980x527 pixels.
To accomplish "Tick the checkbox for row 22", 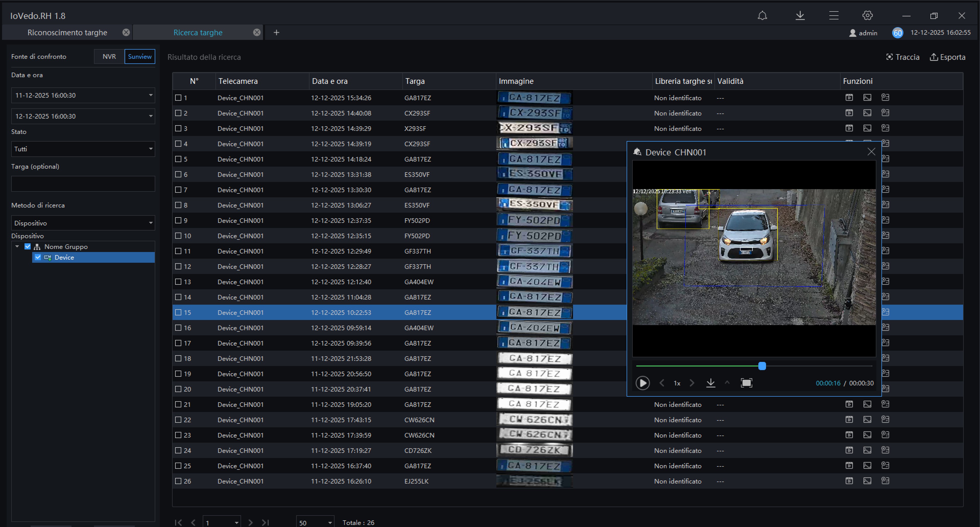I will 178,420.
